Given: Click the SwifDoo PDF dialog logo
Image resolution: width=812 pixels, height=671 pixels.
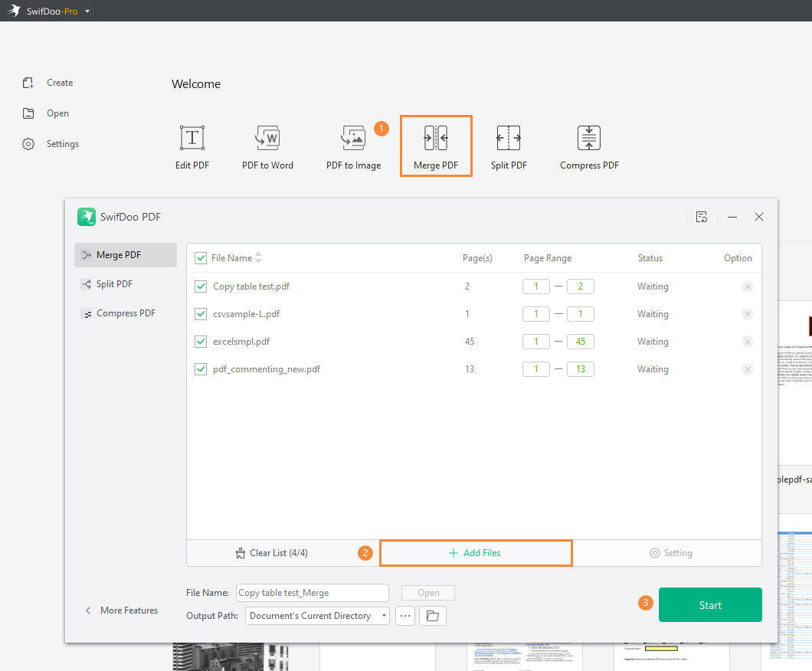Looking at the screenshot, I should click(87, 217).
